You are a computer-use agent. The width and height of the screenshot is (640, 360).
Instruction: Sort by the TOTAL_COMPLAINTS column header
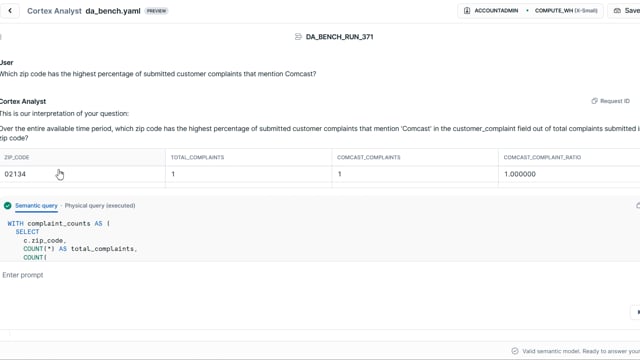[x=197, y=157]
